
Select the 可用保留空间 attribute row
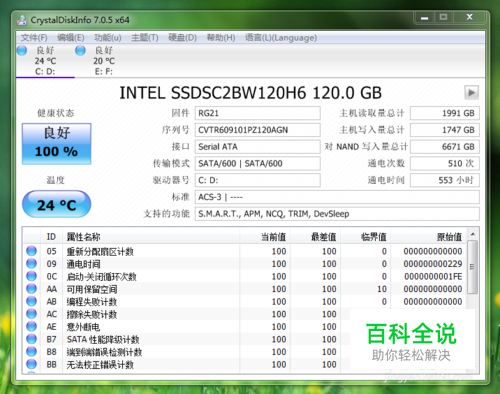click(245, 289)
